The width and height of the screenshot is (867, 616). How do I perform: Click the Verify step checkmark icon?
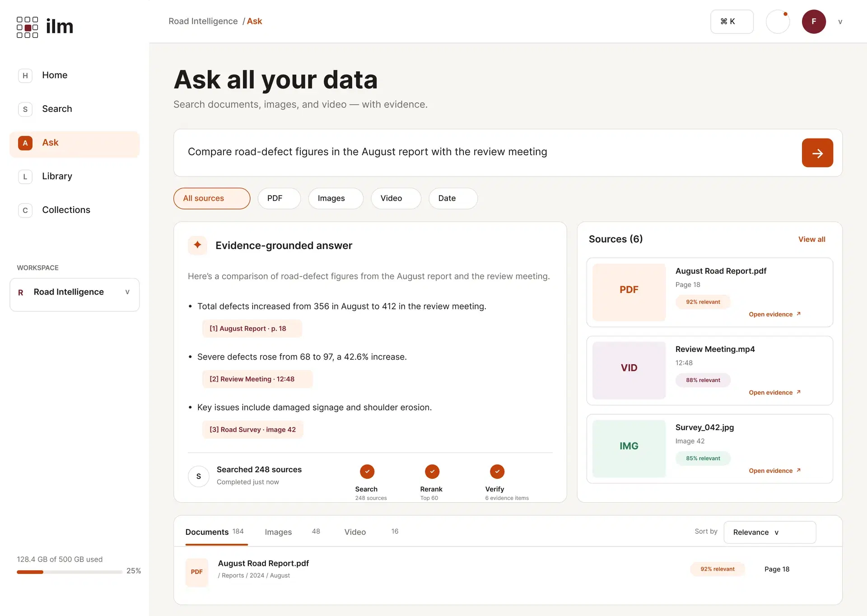(x=497, y=472)
